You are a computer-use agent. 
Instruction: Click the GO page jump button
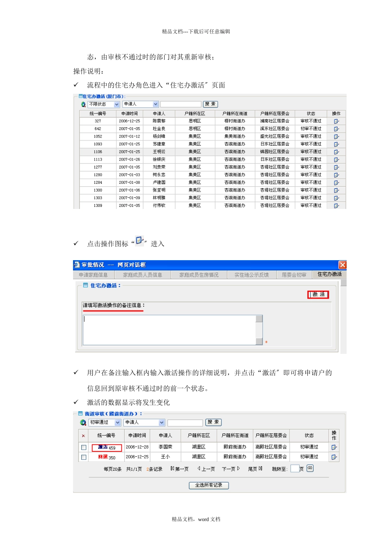(310, 468)
